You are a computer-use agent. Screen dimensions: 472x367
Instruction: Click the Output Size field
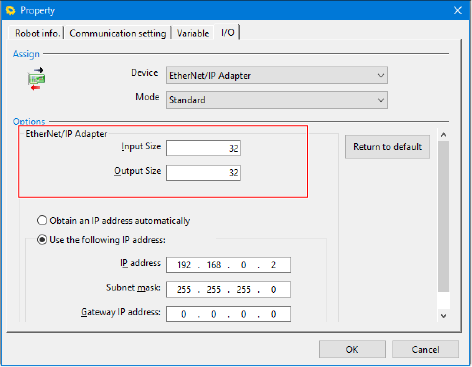click(x=203, y=173)
